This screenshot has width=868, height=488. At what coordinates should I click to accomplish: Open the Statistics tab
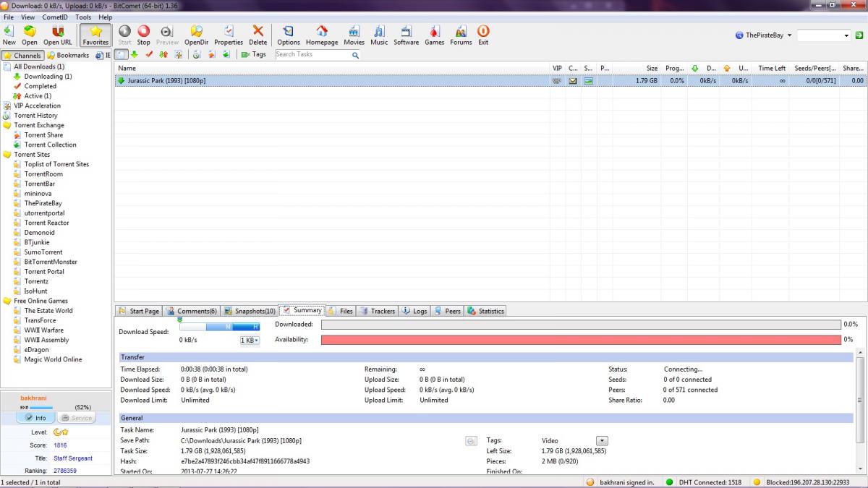(x=485, y=311)
